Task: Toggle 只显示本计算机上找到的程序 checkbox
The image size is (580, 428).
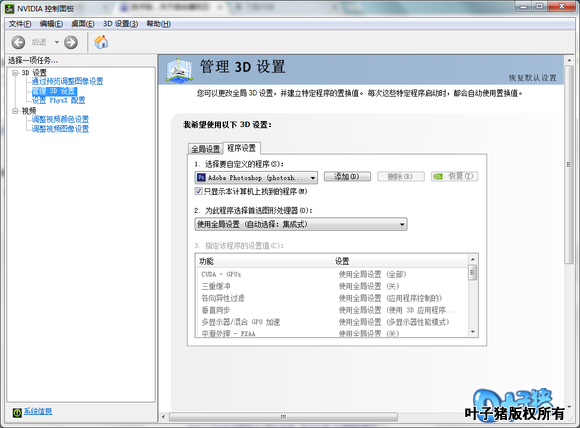Action: 198,191
